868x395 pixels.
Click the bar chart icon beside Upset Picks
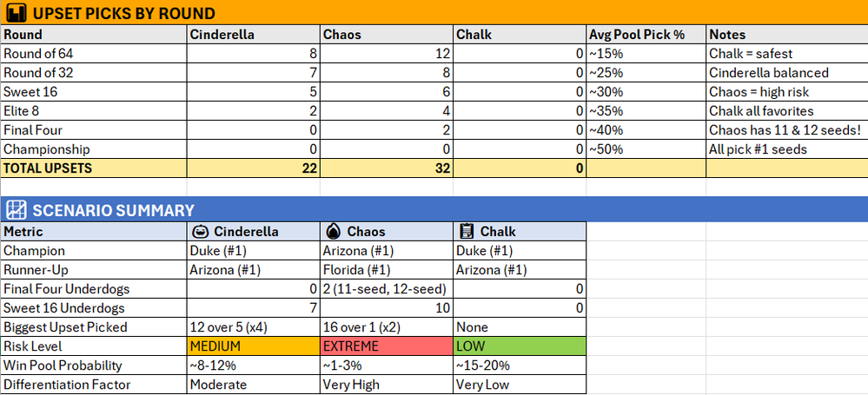click(x=17, y=13)
